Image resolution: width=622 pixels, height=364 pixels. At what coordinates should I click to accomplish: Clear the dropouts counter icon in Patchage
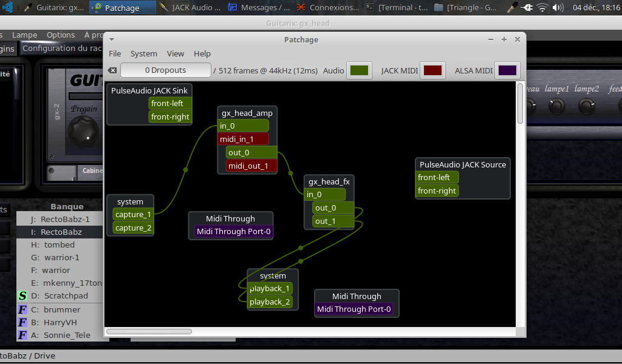[112, 70]
